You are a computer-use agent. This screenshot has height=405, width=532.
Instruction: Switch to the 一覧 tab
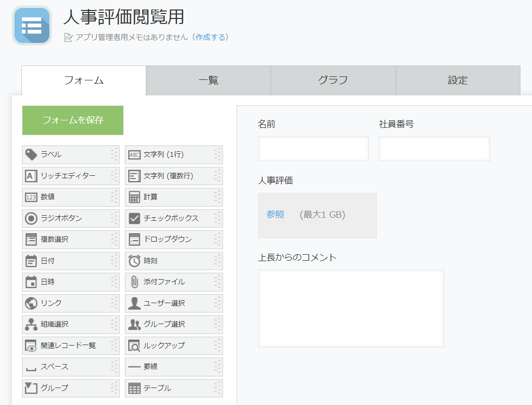click(x=208, y=80)
